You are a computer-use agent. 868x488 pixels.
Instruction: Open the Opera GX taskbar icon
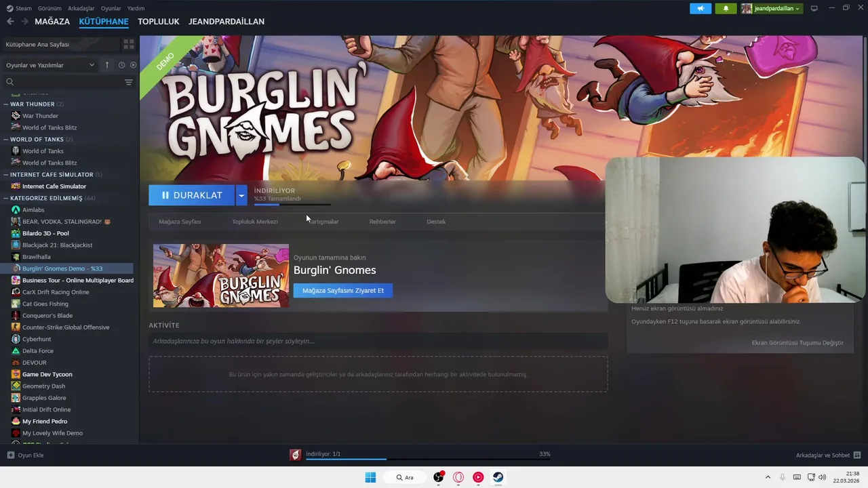point(458,477)
